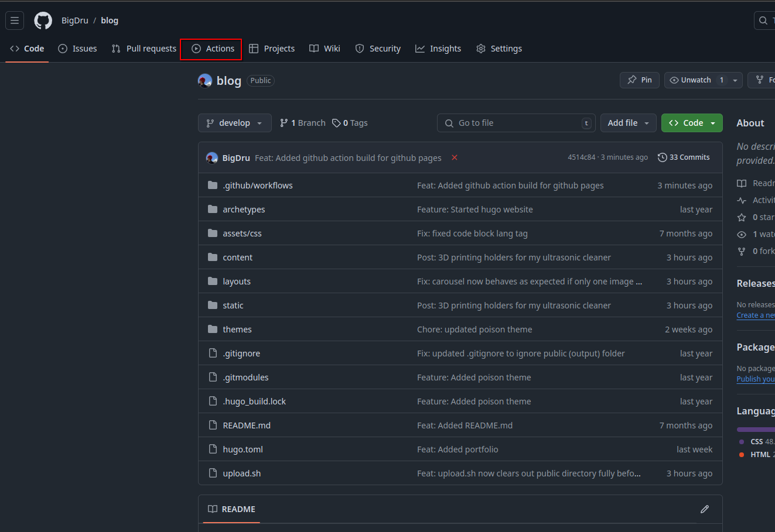This screenshot has height=532, width=775.
Task: Click the CSS language color dot
Action: tap(742, 442)
